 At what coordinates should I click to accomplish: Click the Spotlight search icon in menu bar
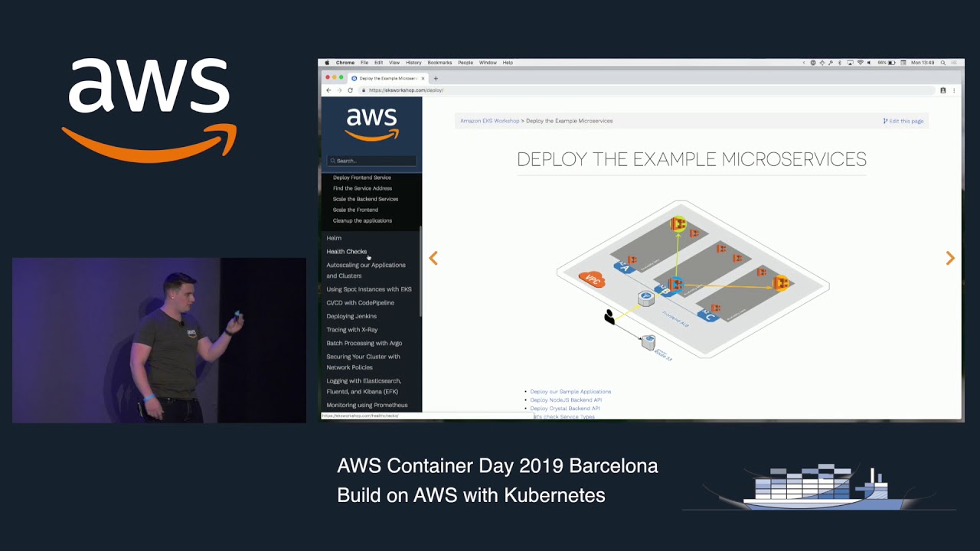pyautogui.click(x=942, y=63)
